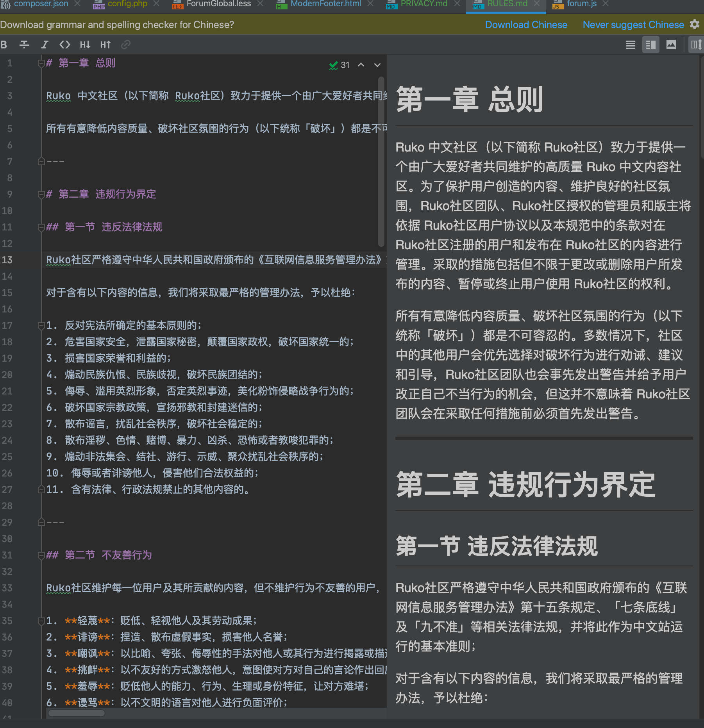This screenshot has width=704, height=728.
Task: Click line number 31 in gutter
Action: click(7, 555)
